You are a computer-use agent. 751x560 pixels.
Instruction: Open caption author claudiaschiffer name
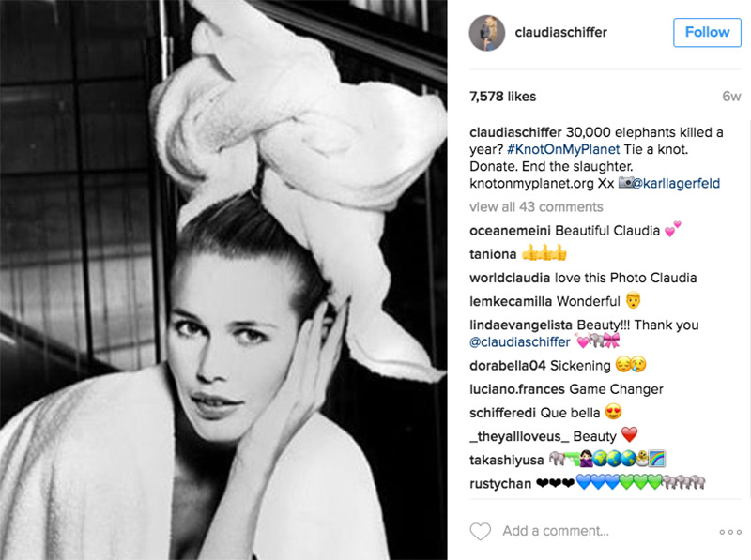515,132
